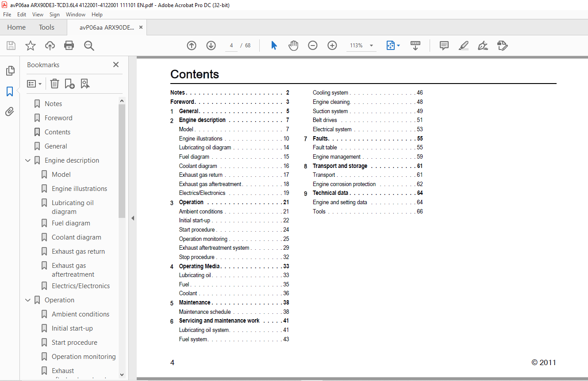Open the Fuel diagram bookmark
Screen dimensions: 588x381
[71, 223]
